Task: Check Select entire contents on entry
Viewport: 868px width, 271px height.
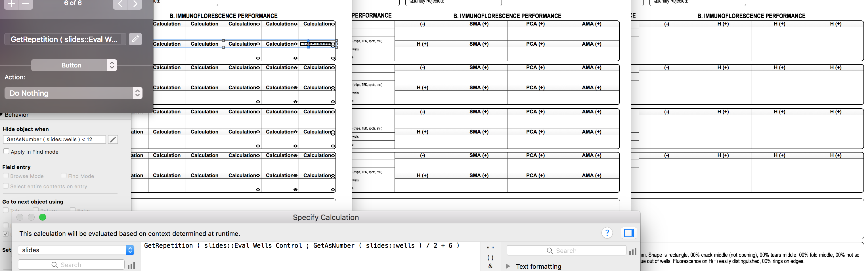Action: click(6, 186)
